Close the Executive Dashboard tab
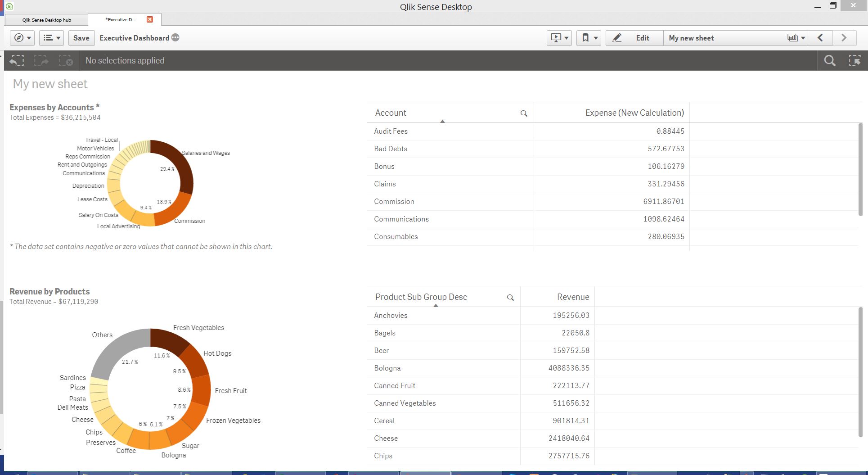Viewport: 868px width, 475px height. pos(150,19)
